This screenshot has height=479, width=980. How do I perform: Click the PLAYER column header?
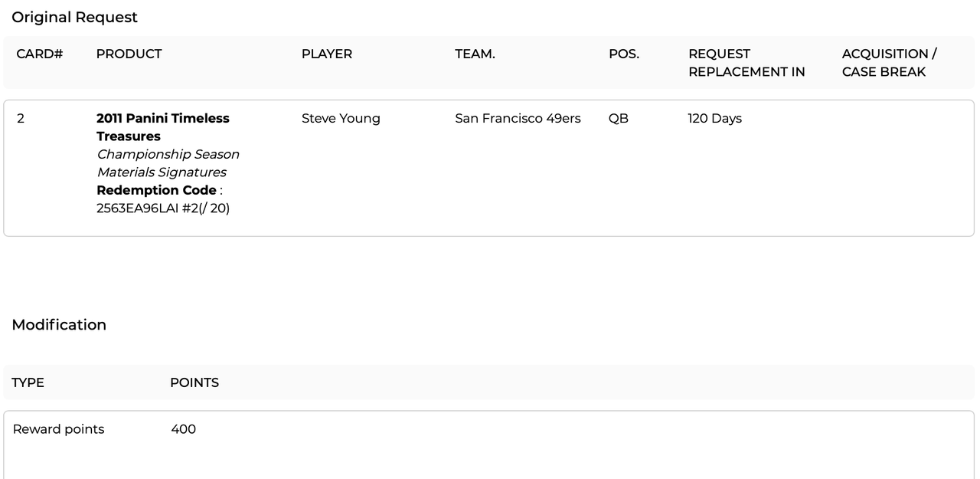tap(327, 54)
